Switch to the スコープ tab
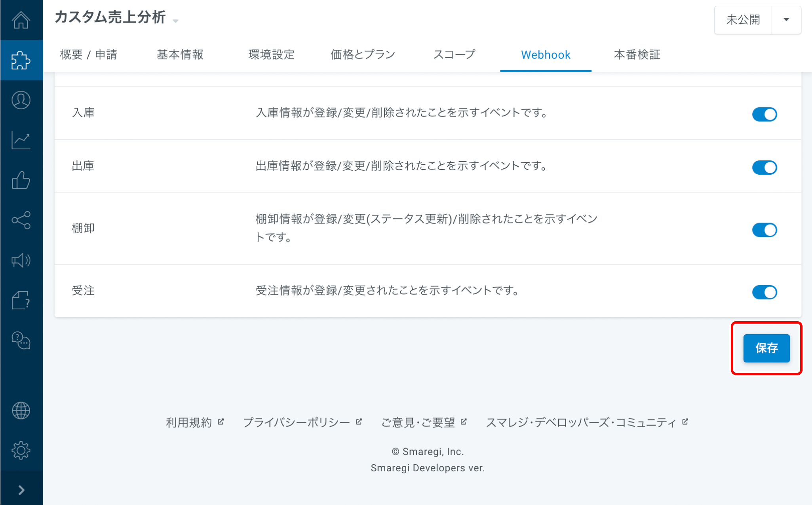812x505 pixels. [x=454, y=55]
